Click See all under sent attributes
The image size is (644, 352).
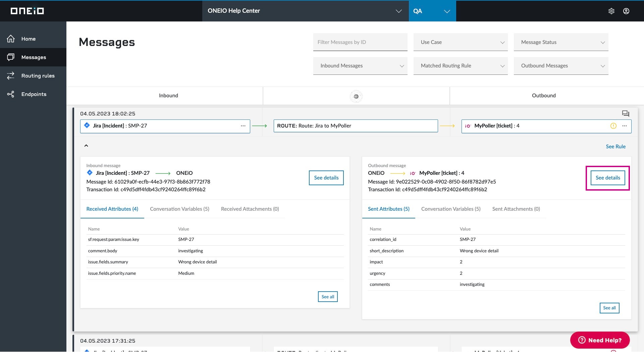point(609,308)
